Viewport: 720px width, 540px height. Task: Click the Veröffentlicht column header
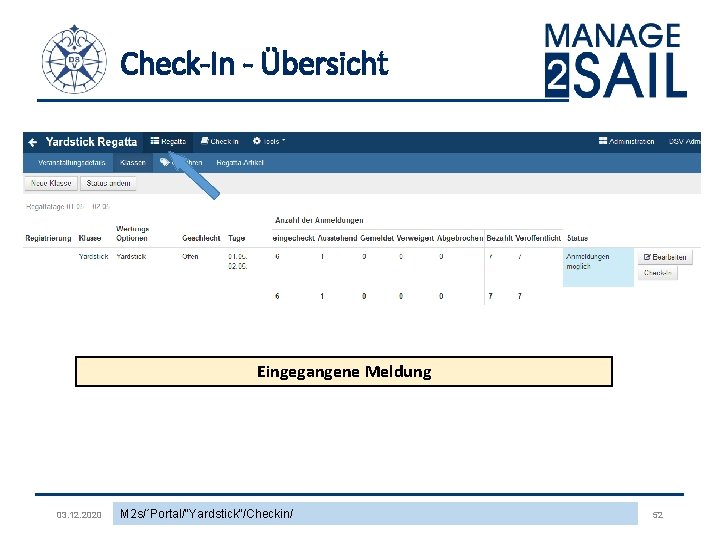pos(538,238)
